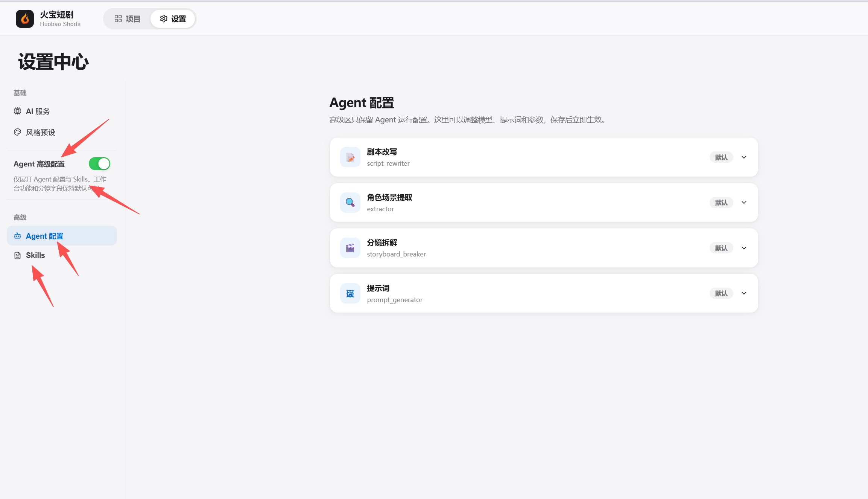Click the 默认 badge on 提示词
Image resolution: width=868 pixels, height=499 pixels.
[721, 293]
